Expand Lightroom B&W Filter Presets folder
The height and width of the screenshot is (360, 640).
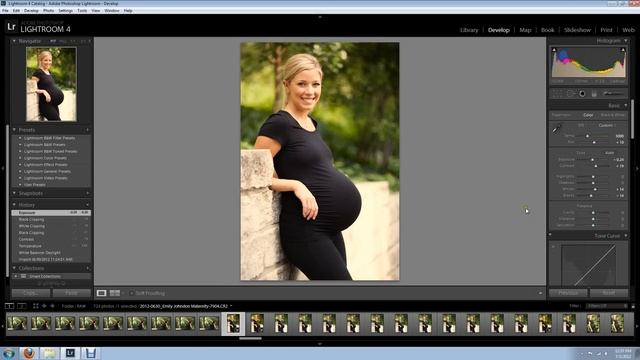20,138
